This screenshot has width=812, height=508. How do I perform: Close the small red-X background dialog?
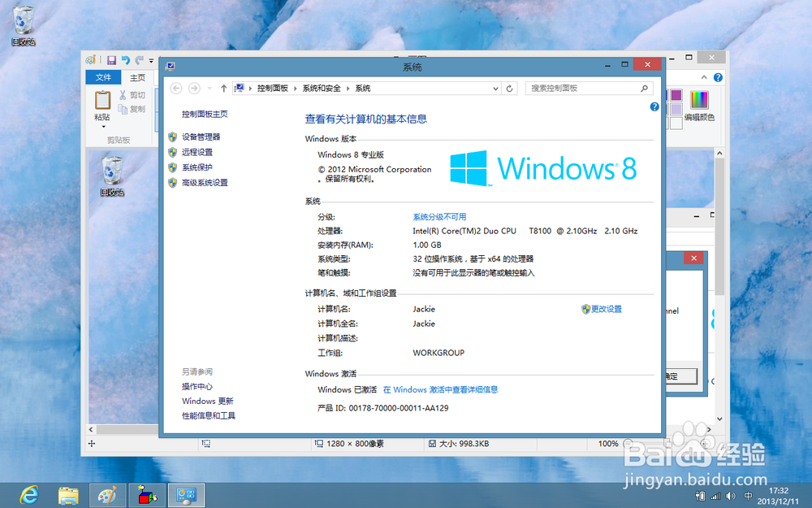tap(694, 258)
